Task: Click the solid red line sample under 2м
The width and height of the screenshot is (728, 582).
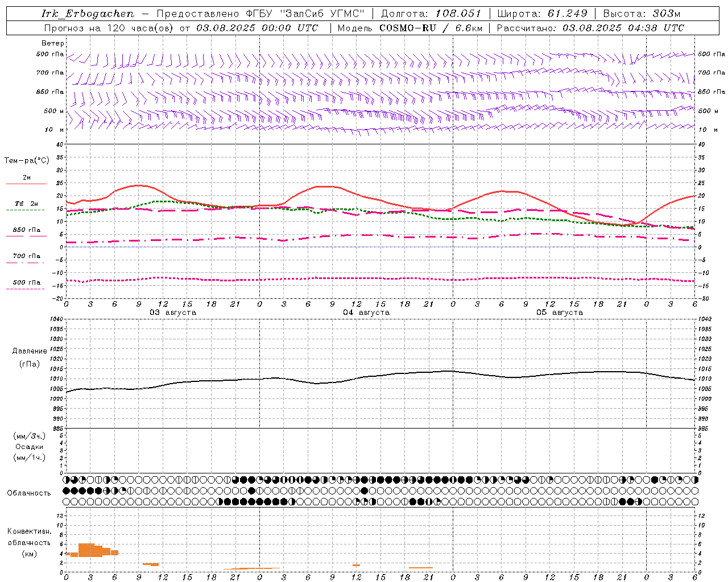Action: point(26,184)
